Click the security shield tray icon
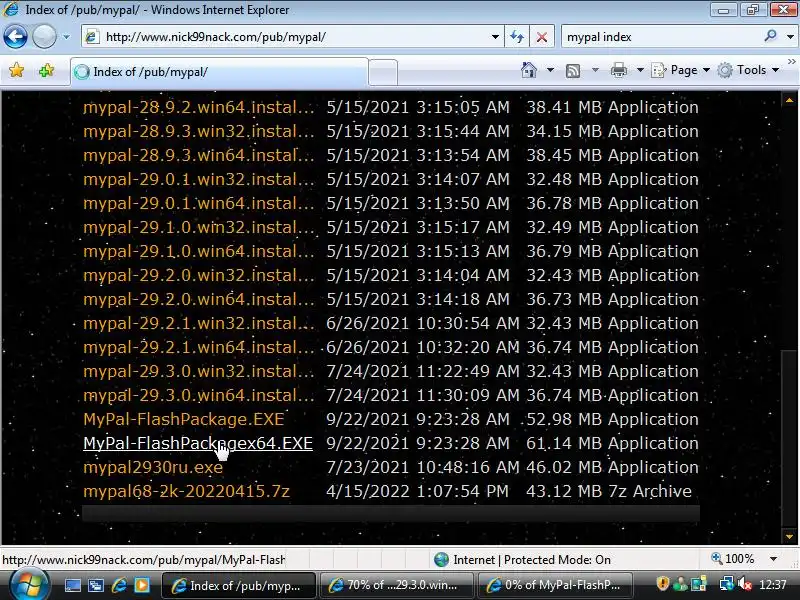The width and height of the screenshot is (800, 600). click(x=662, y=584)
